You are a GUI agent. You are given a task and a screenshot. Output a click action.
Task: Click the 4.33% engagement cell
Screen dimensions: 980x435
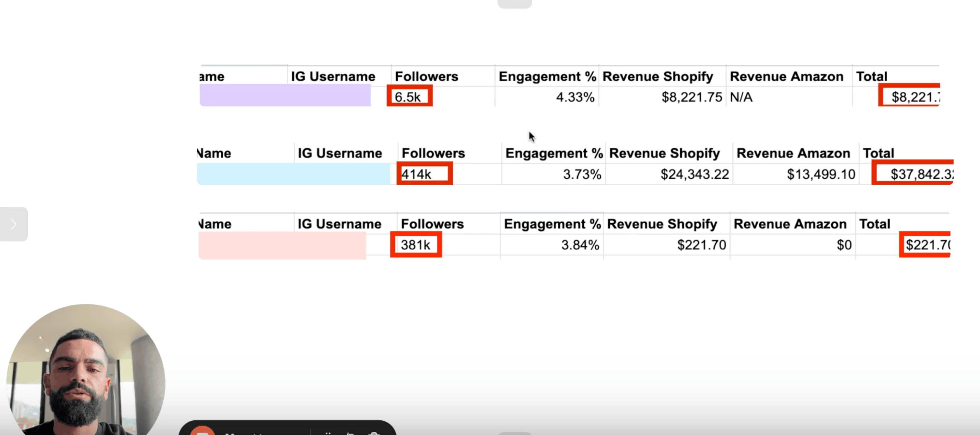575,97
